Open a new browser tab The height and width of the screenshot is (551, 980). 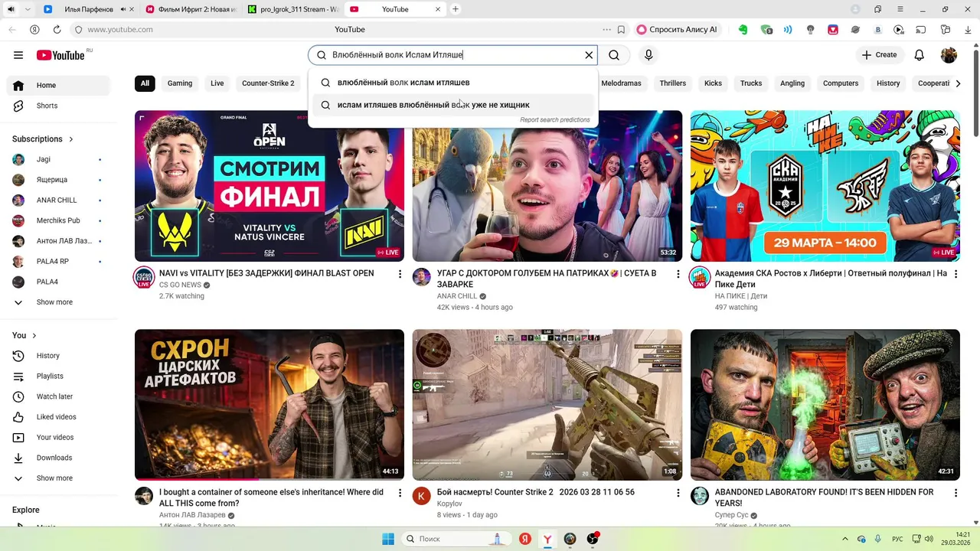(x=456, y=9)
